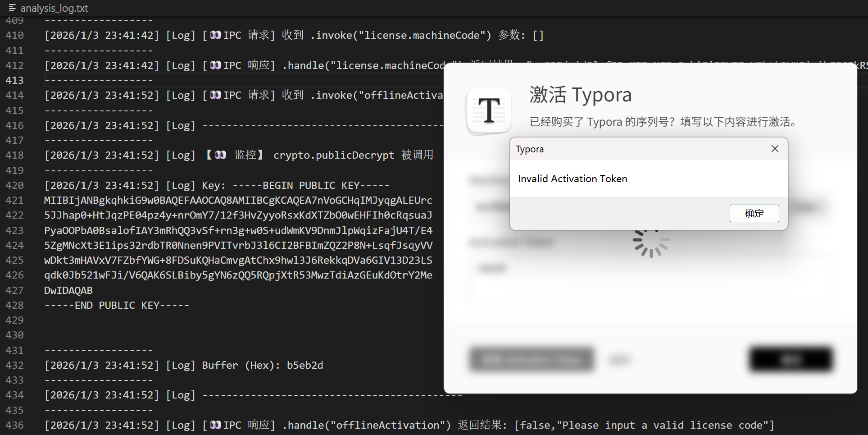Click the eyes icon on line 410
Image resolution: width=868 pixels, height=435 pixels.
pyautogui.click(x=216, y=35)
